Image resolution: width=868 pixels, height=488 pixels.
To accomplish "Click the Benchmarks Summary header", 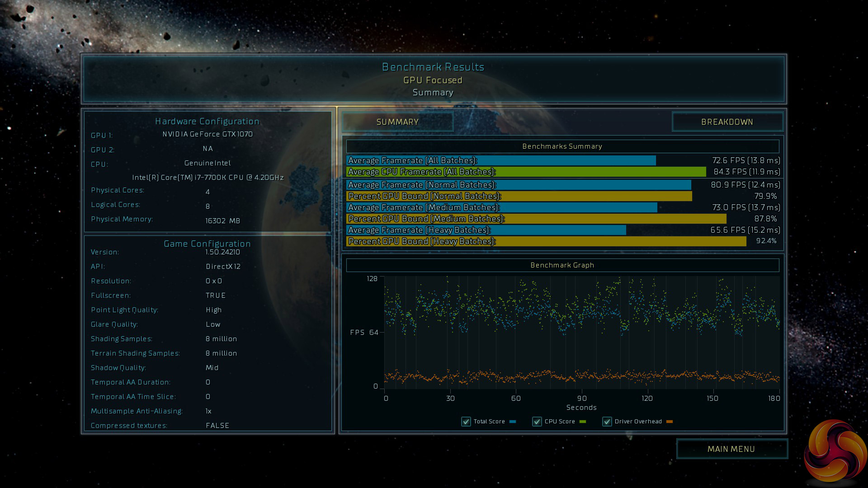I will 562,146.
